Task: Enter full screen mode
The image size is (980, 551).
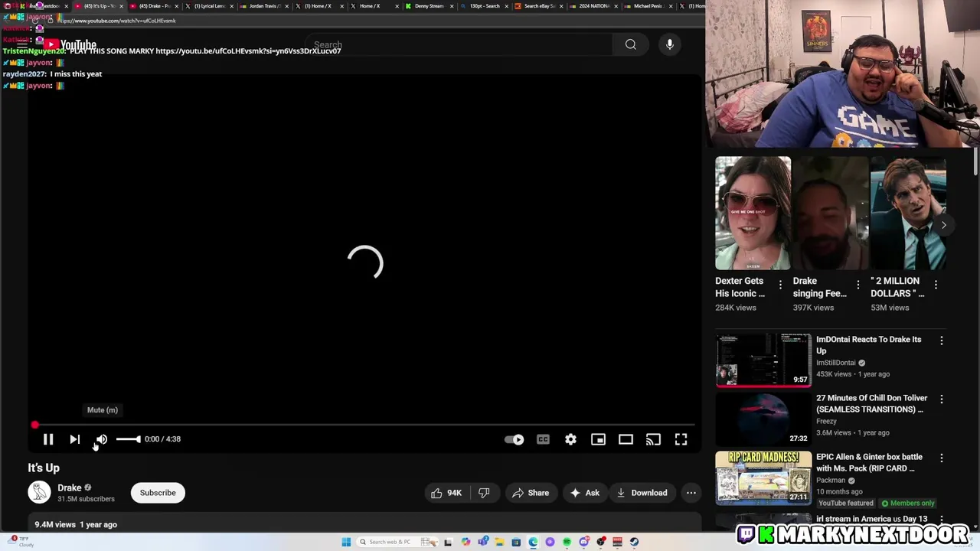Action: pyautogui.click(x=681, y=439)
